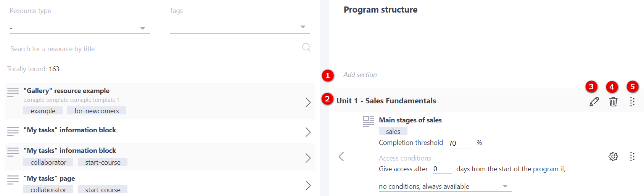The height and width of the screenshot is (196, 644).
Task: Delete Unit 1 with the trash icon
Action: [613, 102]
